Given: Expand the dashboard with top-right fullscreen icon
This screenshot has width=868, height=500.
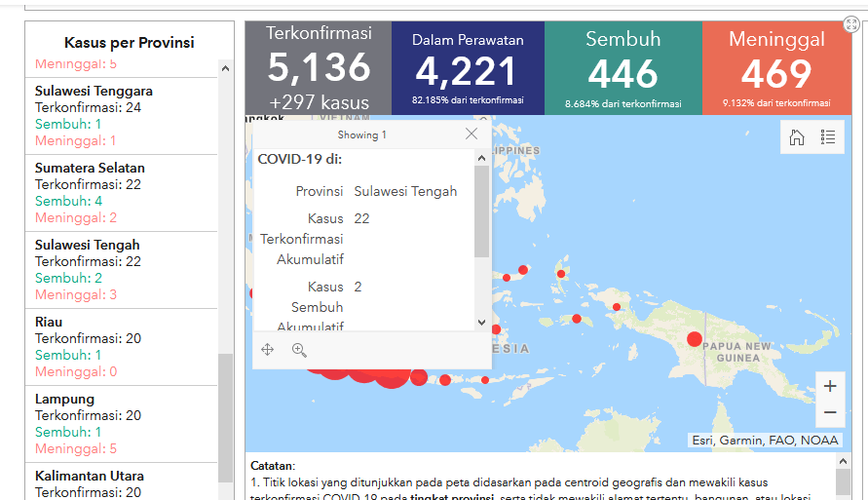Looking at the screenshot, I should (852, 24).
